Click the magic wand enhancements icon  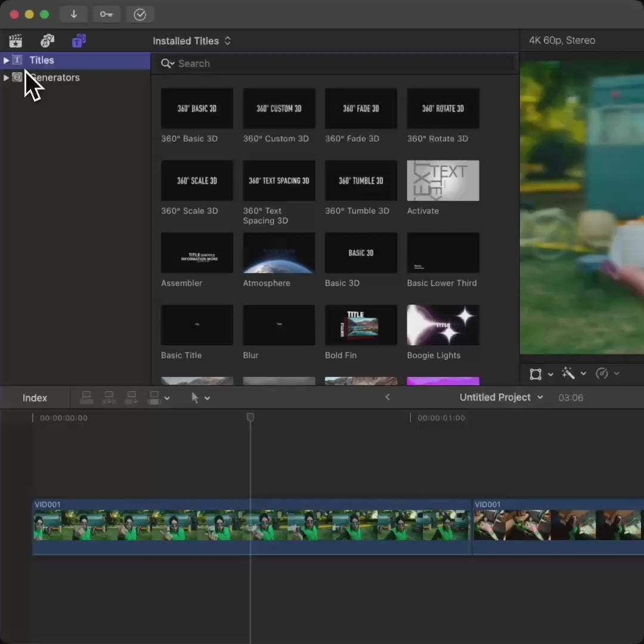point(568,374)
